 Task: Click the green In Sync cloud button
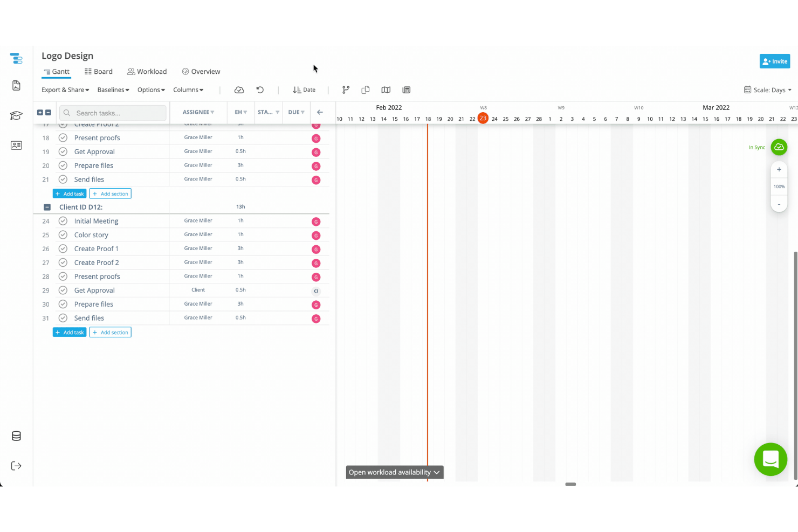[779, 147]
